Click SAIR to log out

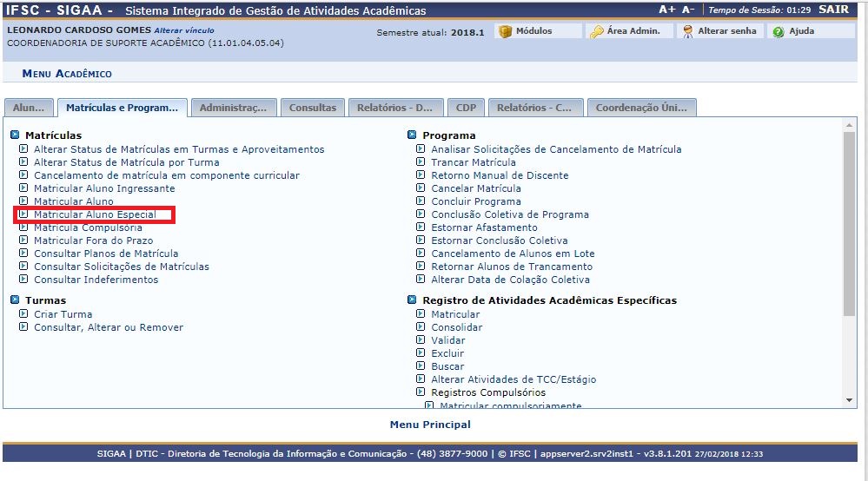[x=833, y=10]
